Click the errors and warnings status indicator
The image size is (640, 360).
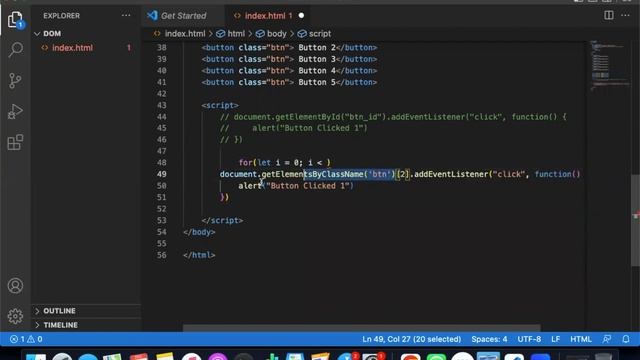[x=26, y=339]
